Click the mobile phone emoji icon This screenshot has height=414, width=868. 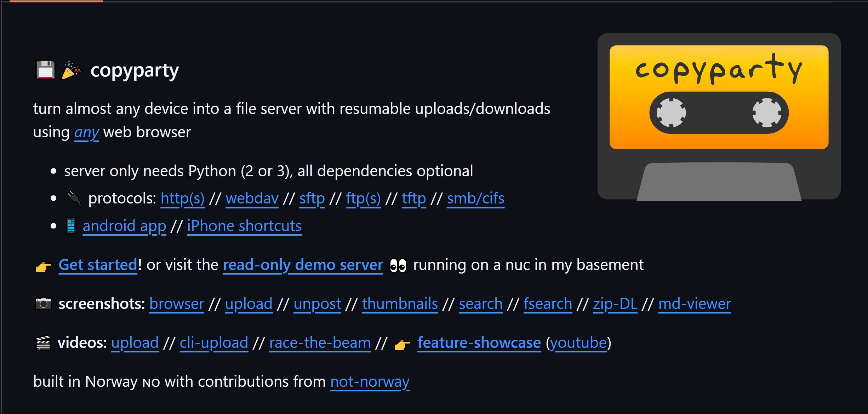pos(71,226)
